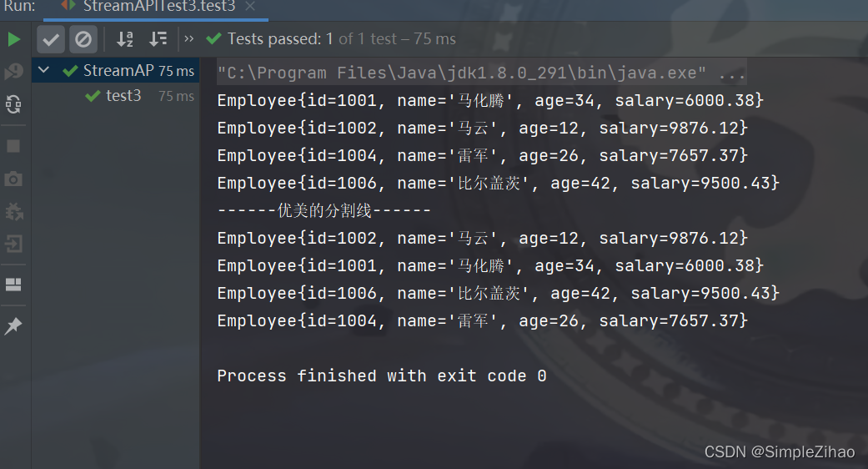Toggle Show Passed tests checkmark button
Image resolution: width=868 pixels, height=469 pixels.
coord(51,39)
